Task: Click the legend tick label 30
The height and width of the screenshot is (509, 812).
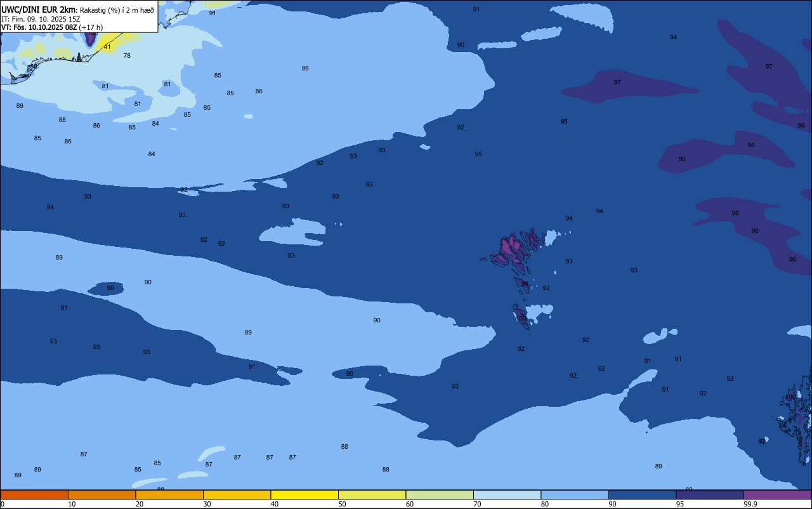Action: tap(207, 504)
